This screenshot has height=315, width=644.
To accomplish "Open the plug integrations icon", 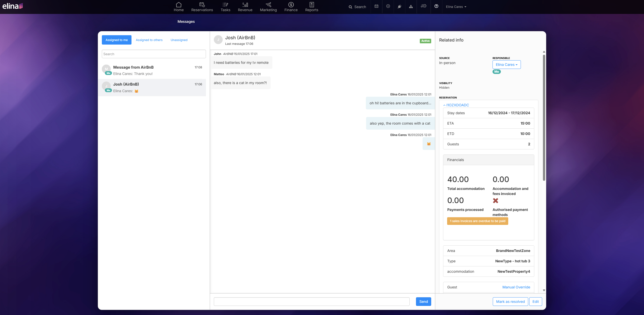I will click(399, 7).
